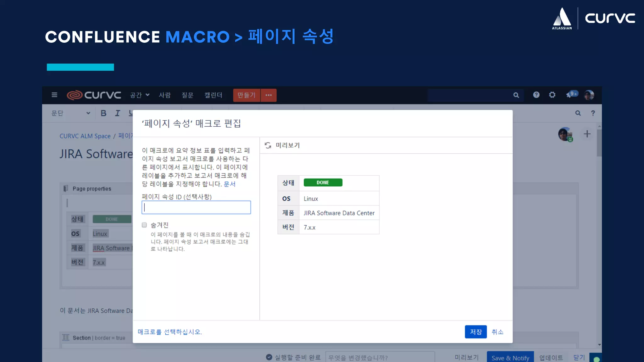Click the 제품 header cell in preview

(x=288, y=213)
